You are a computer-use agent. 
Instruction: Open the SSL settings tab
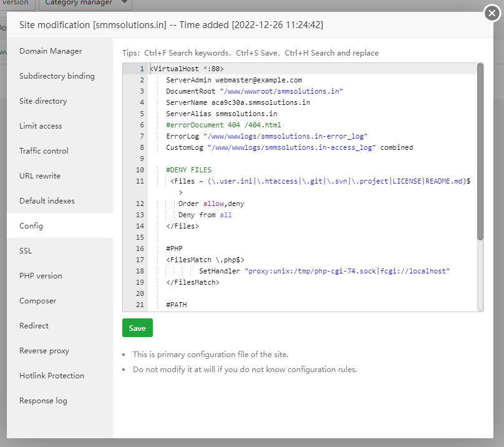(x=26, y=251)
